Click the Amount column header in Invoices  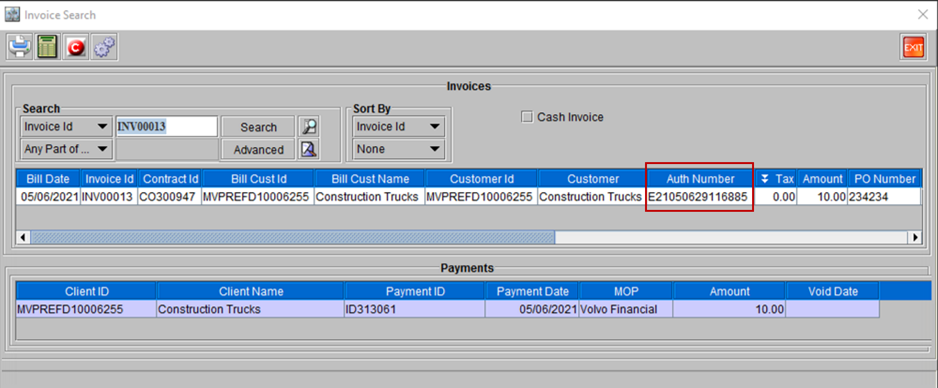[823, 179]
